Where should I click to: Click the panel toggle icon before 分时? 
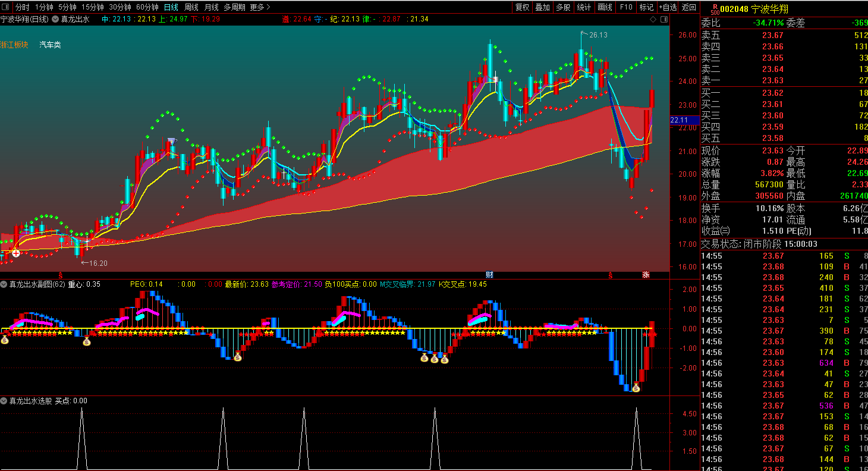5,7
